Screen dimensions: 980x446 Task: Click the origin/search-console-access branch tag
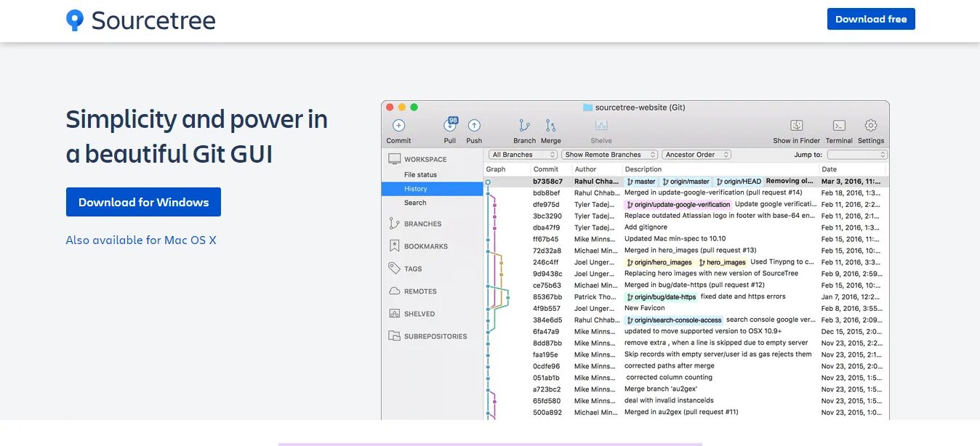pyautogui.click(x=673, y=320)
